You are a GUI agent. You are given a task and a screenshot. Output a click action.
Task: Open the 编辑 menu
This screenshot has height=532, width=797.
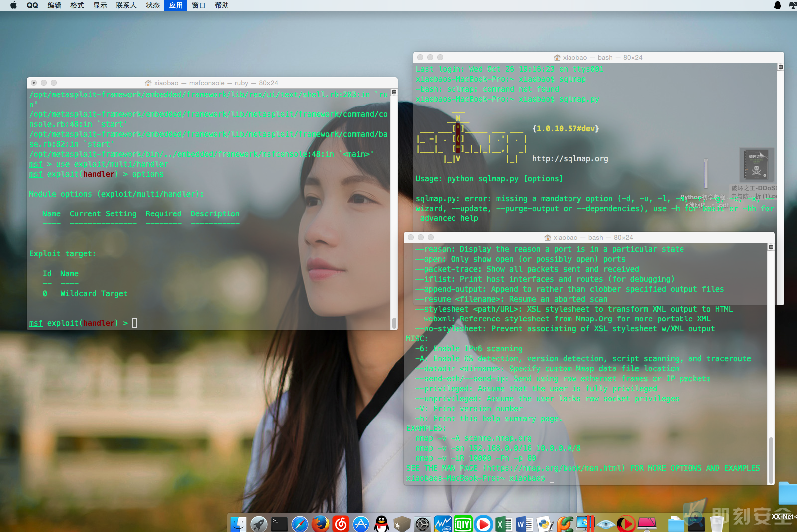tap(54, 5)
